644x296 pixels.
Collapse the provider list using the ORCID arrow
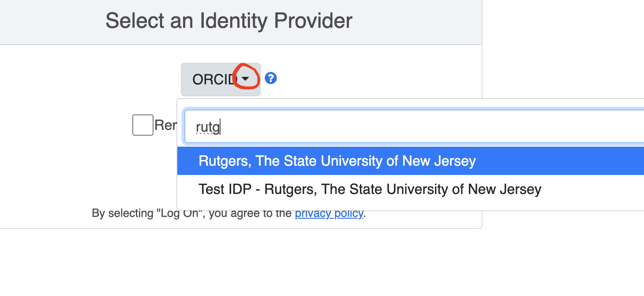246,79
